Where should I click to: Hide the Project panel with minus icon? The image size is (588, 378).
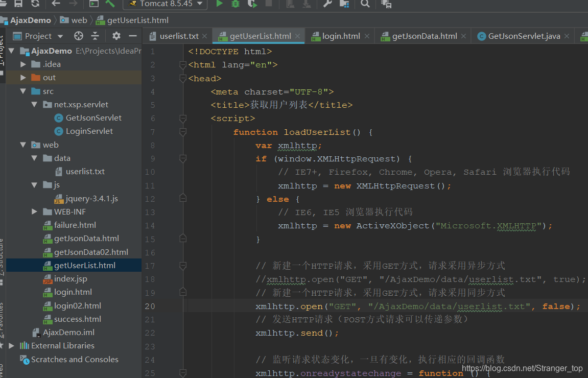(133, 36)
